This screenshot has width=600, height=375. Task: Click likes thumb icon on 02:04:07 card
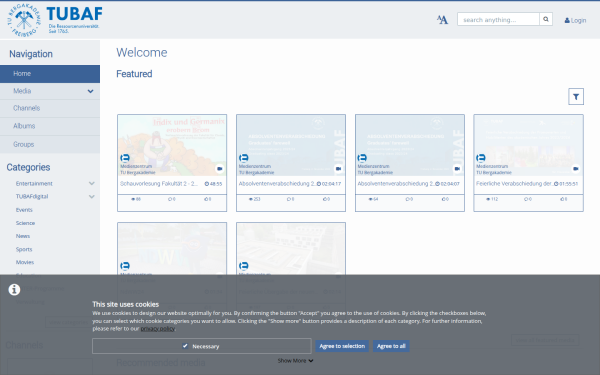[443, 199]
